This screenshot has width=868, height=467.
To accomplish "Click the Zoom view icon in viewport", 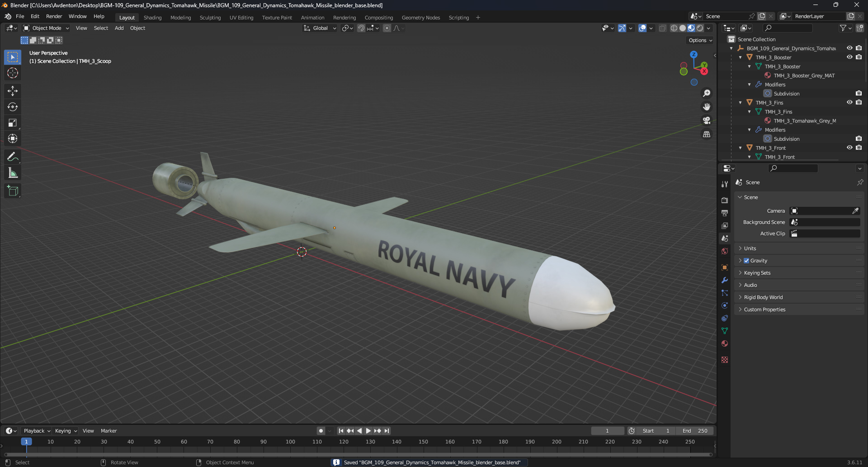I will [x=706, y=93].
